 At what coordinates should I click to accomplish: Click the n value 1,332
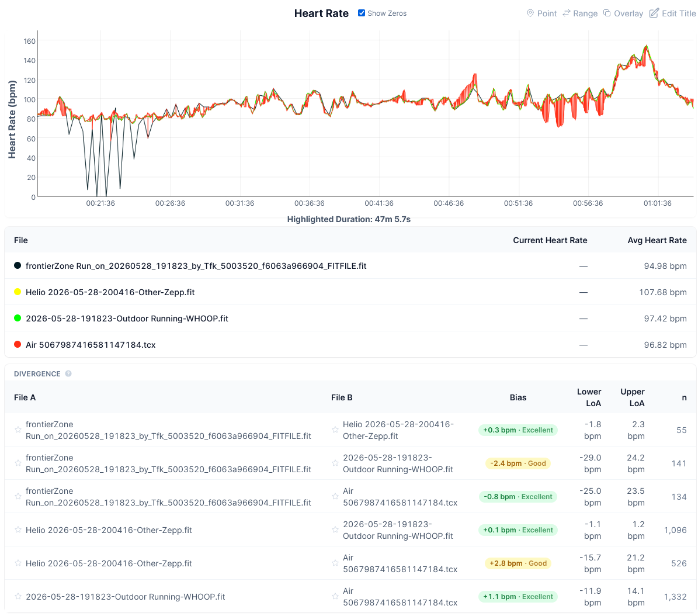(675, 597)
